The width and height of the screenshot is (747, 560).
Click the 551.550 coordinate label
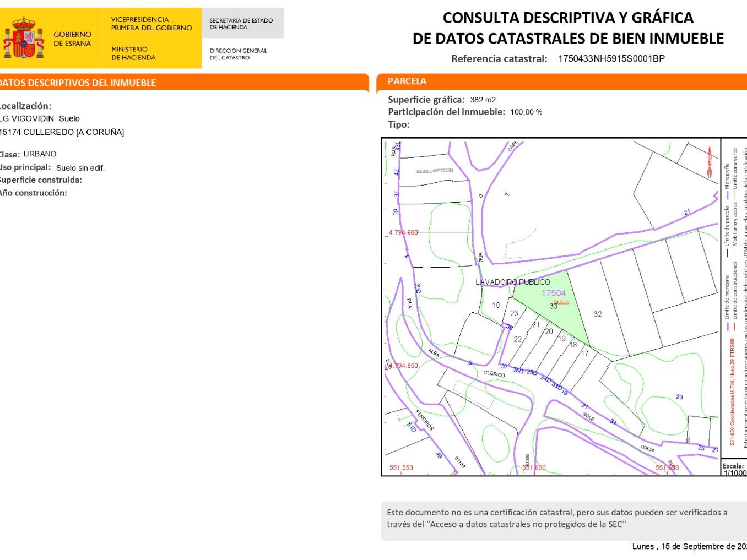401,468
